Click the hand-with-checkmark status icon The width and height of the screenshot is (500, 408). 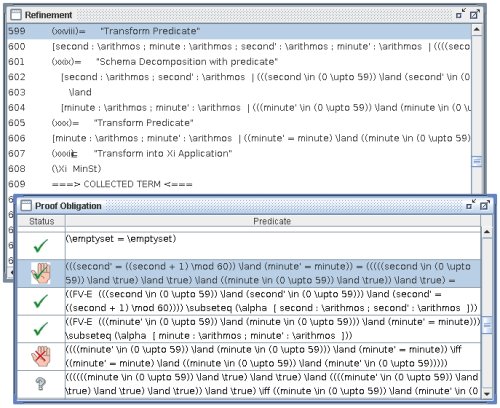pos(41,273)
